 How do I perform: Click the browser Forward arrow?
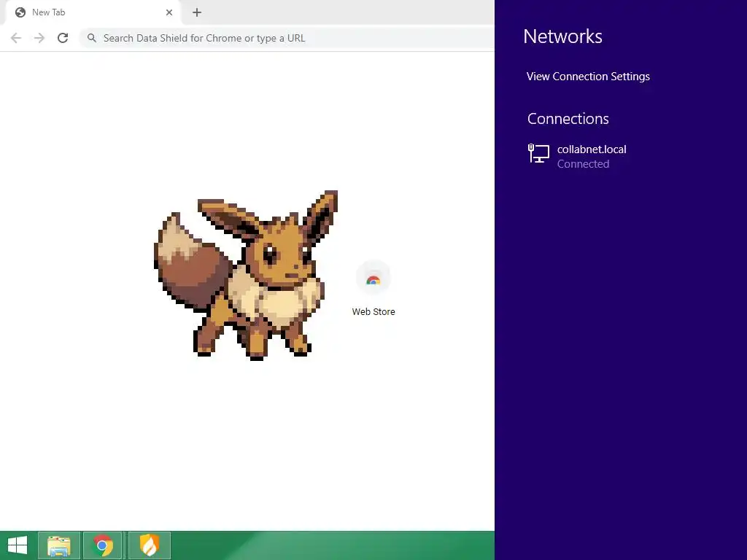[39, 38]
